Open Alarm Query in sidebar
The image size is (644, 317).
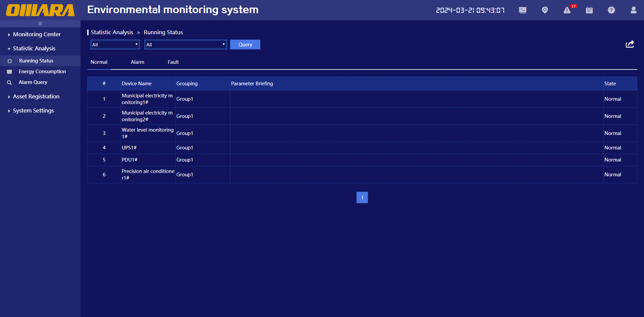pyautogui.click(x=33, y=82)
